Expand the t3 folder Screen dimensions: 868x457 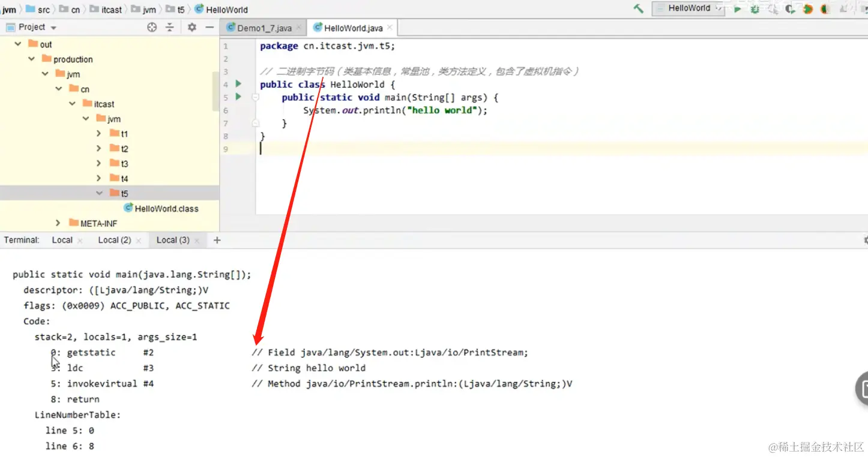(98, 163)
